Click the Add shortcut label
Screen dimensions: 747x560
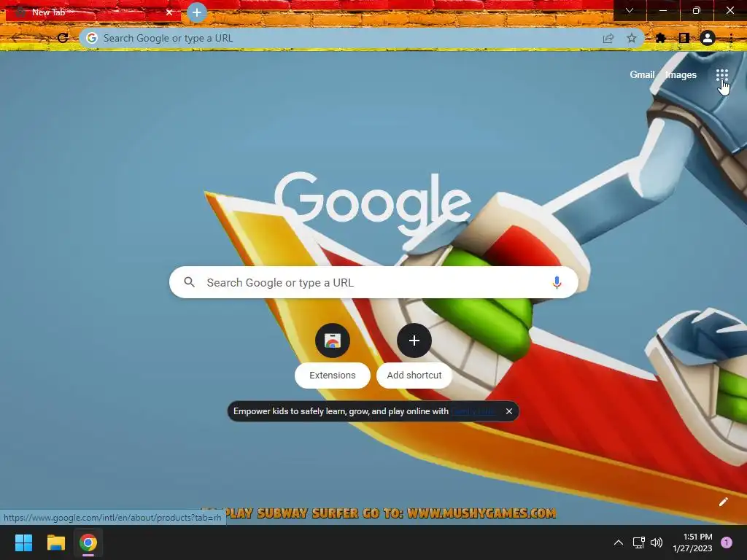414,376
